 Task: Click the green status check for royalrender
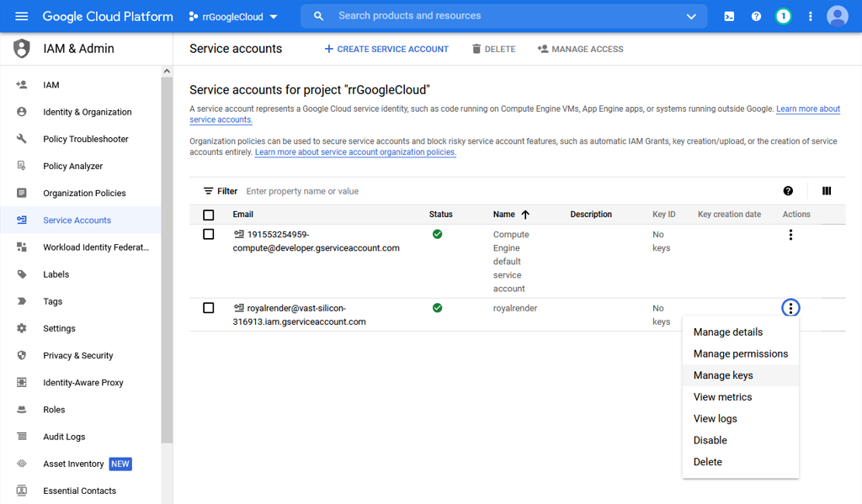click(437, 308)
